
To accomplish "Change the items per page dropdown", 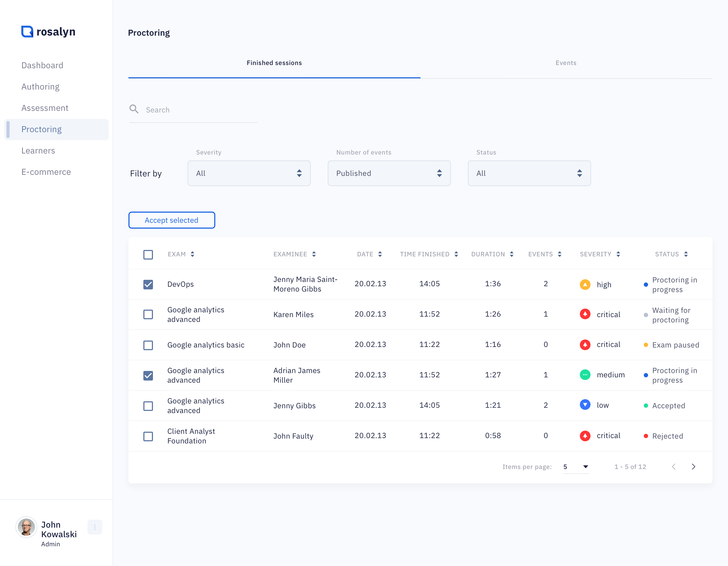I will 576,467.
